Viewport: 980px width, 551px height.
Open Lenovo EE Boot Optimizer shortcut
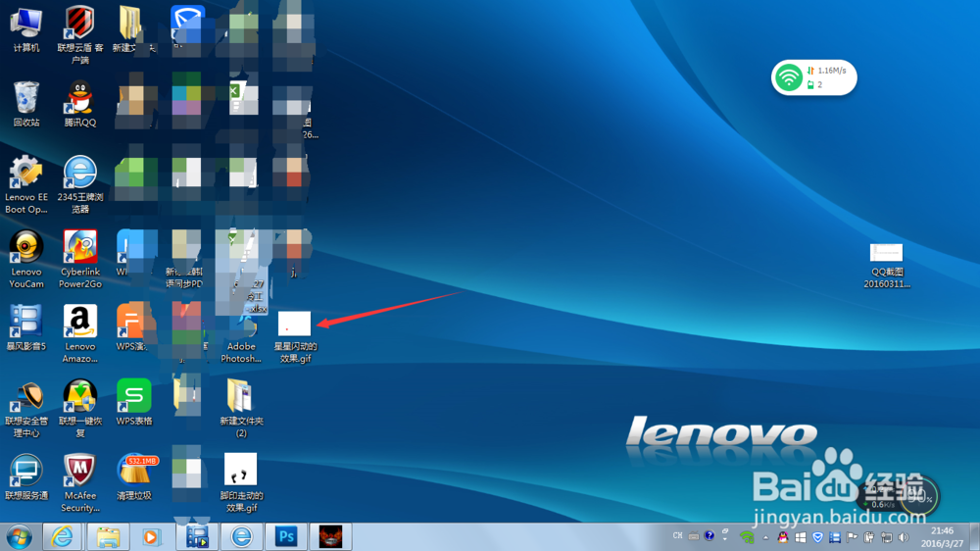(x=25, y=184)
